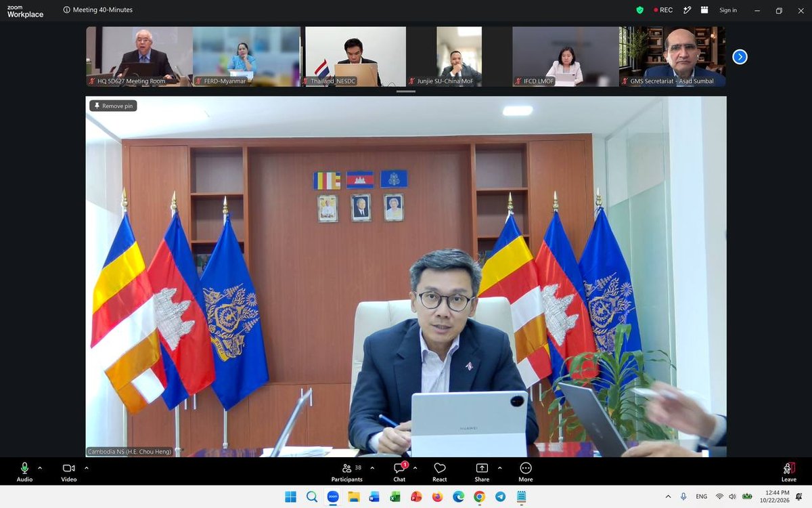The width and height of the screenshot is (812, 508).
Task: Open Microsoft Edge from the taskbar
Action: pyautogui.click(x=458, y=496)
